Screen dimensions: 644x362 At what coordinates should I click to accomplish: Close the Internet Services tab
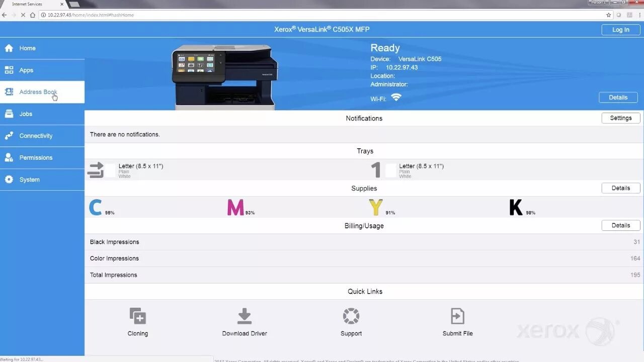point(62,4)
